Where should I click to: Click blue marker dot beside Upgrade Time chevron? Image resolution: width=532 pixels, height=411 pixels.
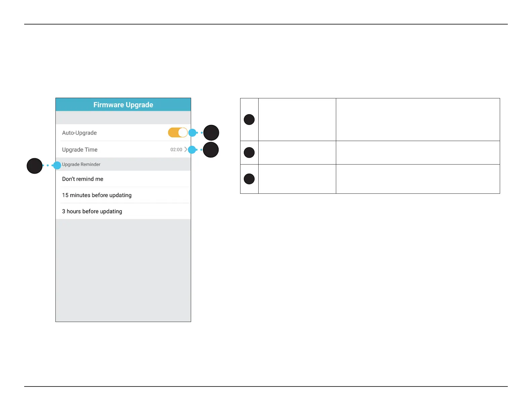(x=192, y=150)
